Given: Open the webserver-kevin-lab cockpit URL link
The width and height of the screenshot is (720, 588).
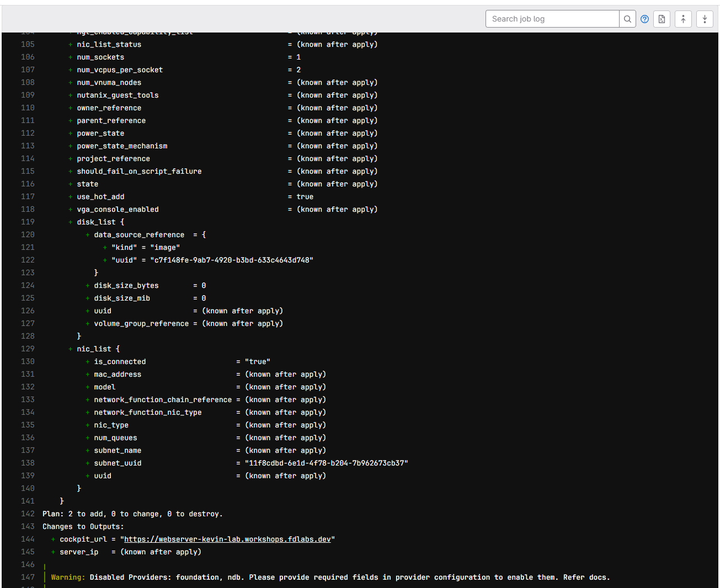Looking at the screenshot, I should click(x=227, y=539).
